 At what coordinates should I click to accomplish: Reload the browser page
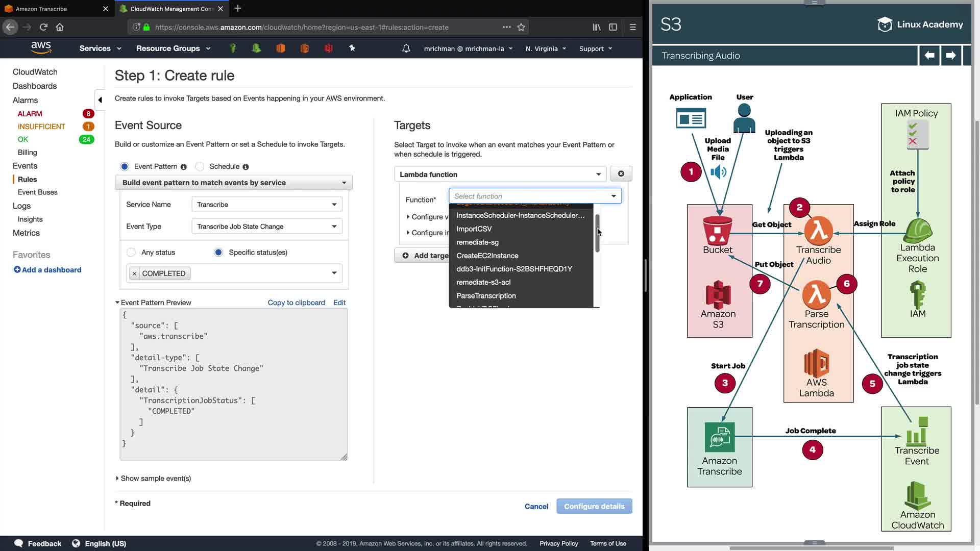tap(43, 27)
